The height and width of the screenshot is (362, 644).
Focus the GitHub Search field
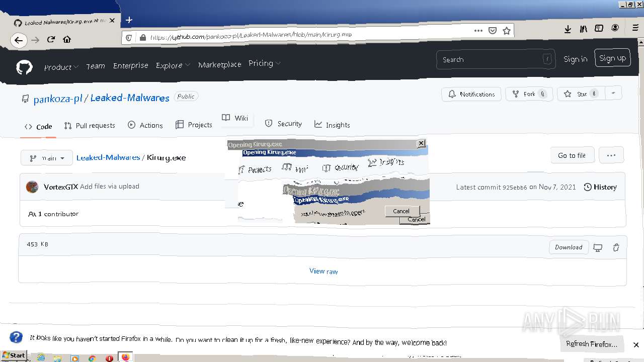point(496,59)
